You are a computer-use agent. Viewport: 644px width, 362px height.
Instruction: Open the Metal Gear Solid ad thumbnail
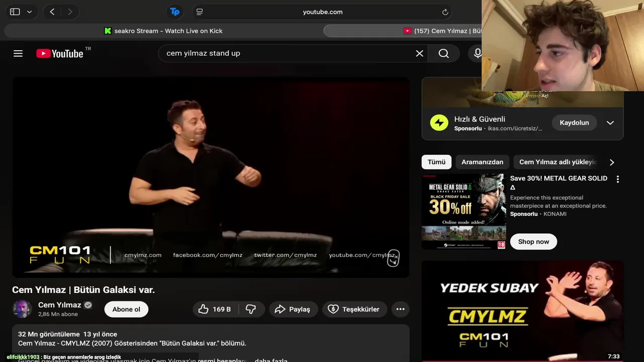click(464, 212)
